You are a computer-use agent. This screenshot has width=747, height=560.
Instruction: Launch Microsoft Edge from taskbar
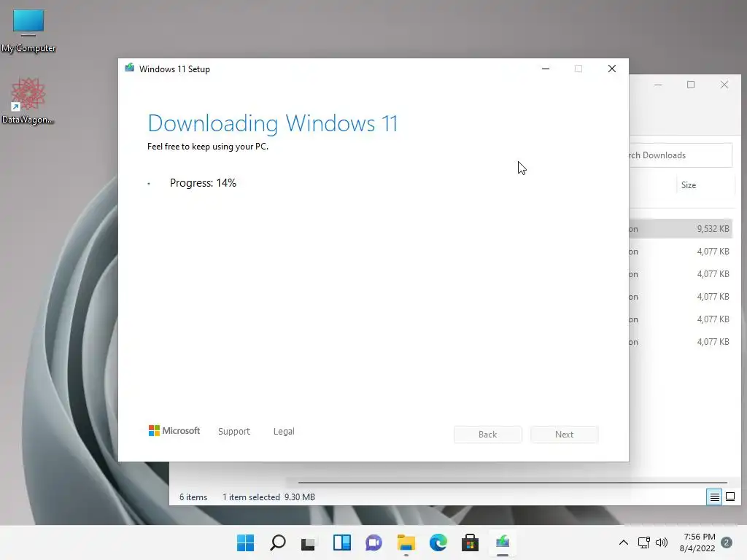(x=438, y=542)
